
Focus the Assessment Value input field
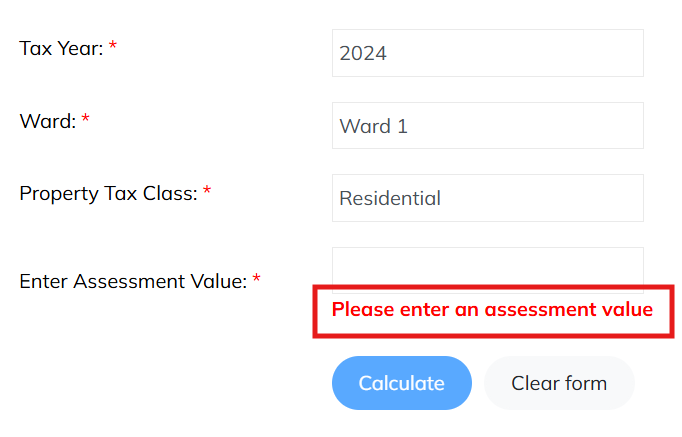487,268
